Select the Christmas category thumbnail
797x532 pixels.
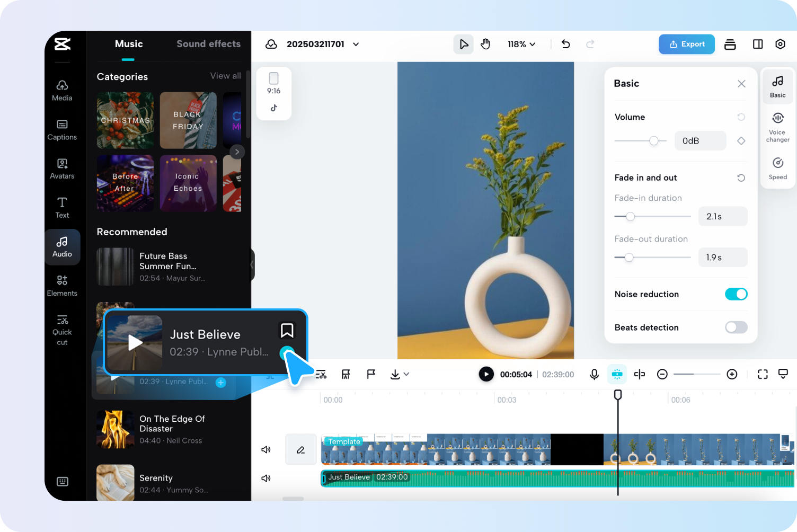(x=125, y=120)
